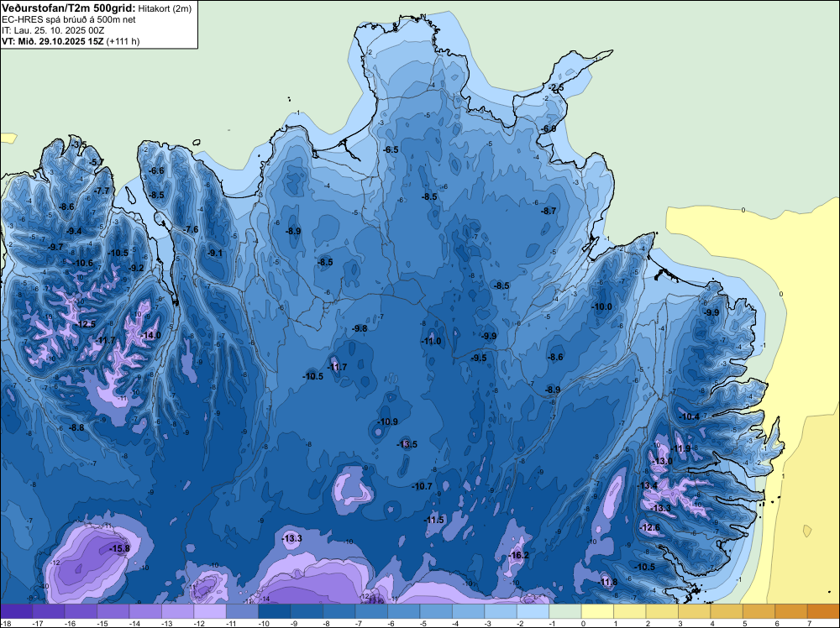This screenshot has width=840, height=628.
Task: Click the legend swatch between -7 and -6
Action: (372, 611)
